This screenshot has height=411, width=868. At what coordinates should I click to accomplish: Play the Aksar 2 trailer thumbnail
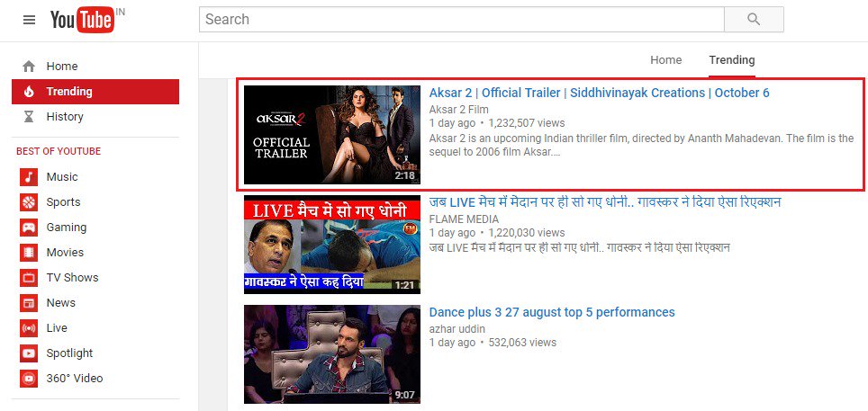pyautogui.click(x=332, y=134)
